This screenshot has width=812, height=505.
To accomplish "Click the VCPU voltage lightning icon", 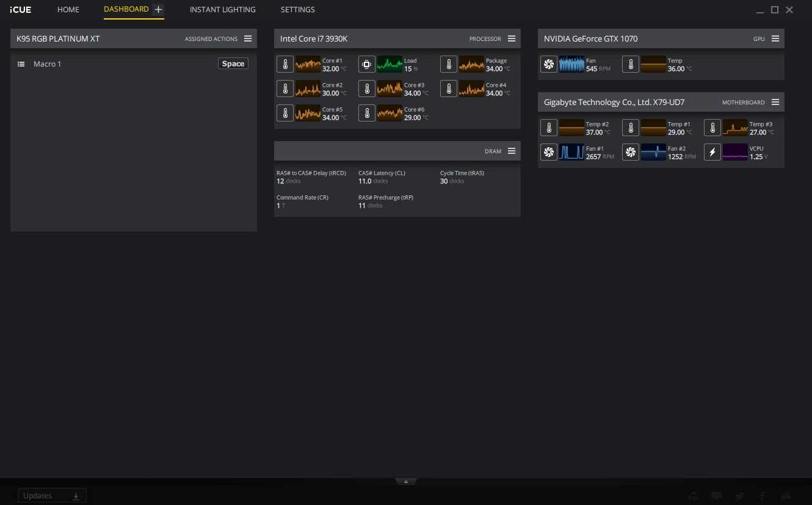I will point(712,152).
